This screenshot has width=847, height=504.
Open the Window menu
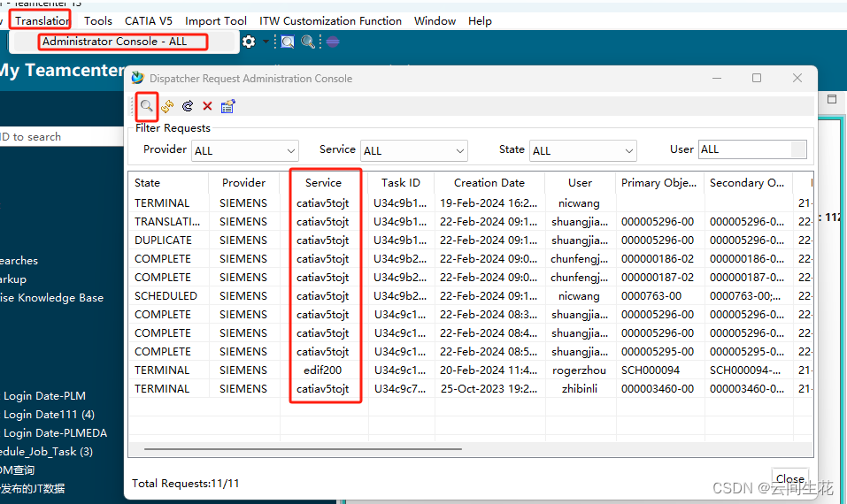tap(435, 21)
